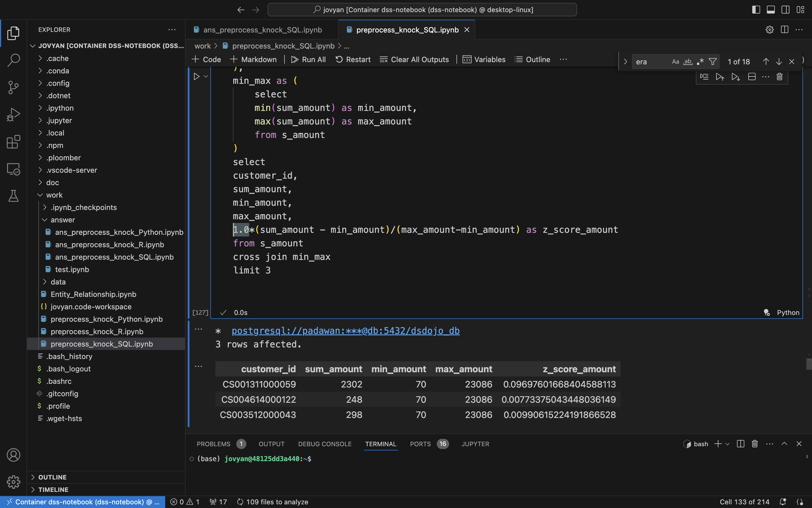Open run cell options dropdown chevron

[x=206, y=76]
